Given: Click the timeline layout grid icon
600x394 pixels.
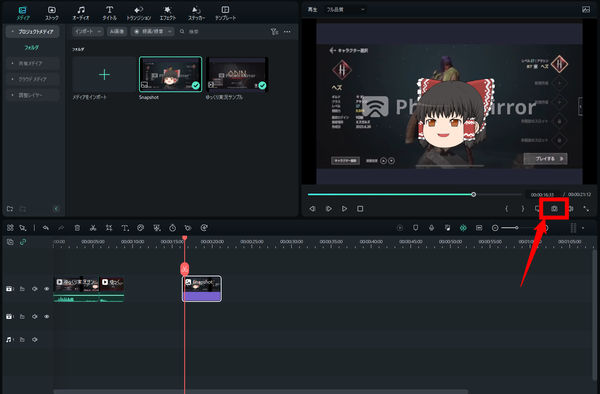Looking at the screenshot, I should point(10,228).
